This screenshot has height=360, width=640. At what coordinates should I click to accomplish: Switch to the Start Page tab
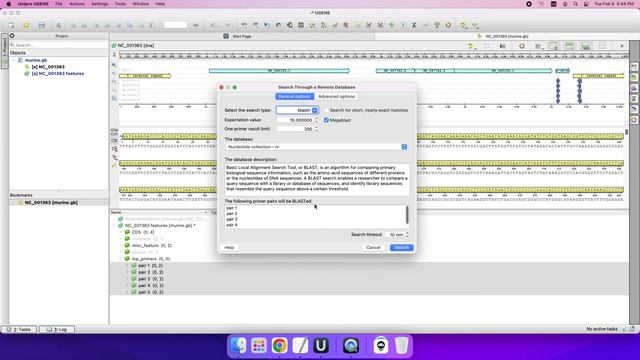[x=242, y=36]
